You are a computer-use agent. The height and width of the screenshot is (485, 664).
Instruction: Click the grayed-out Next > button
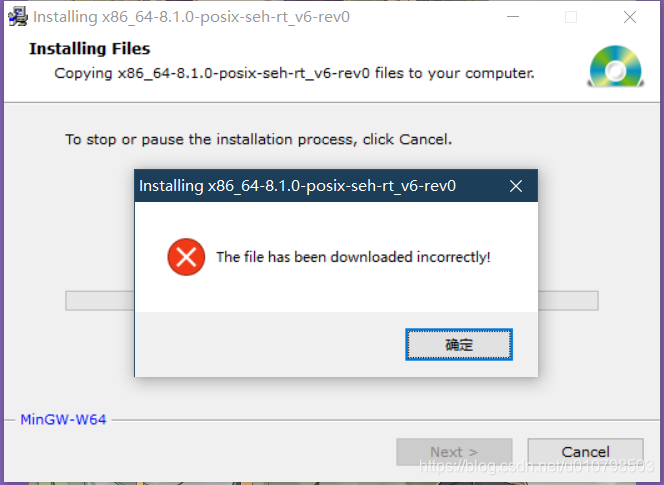(x=454, y=452)
